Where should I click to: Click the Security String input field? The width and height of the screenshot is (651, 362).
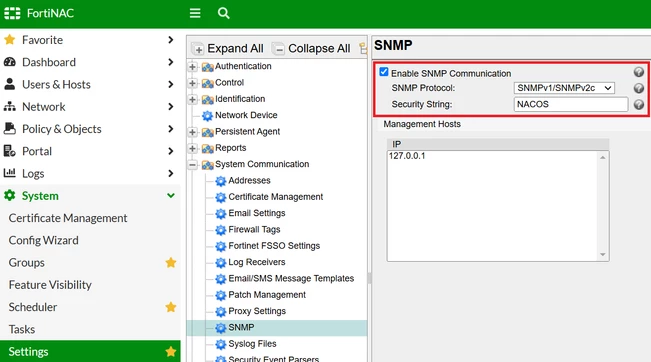[571, 104]
